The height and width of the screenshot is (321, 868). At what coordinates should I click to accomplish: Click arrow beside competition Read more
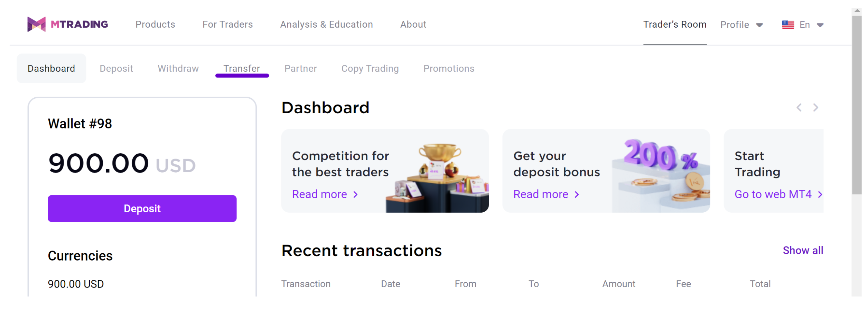[355, 195]
